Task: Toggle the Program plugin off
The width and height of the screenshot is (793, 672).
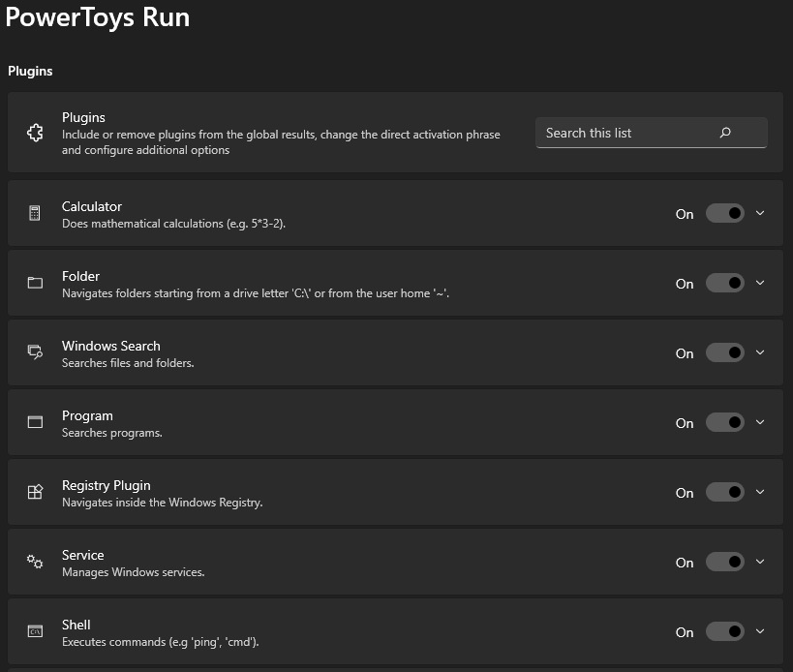Action: tap(724, 422)
